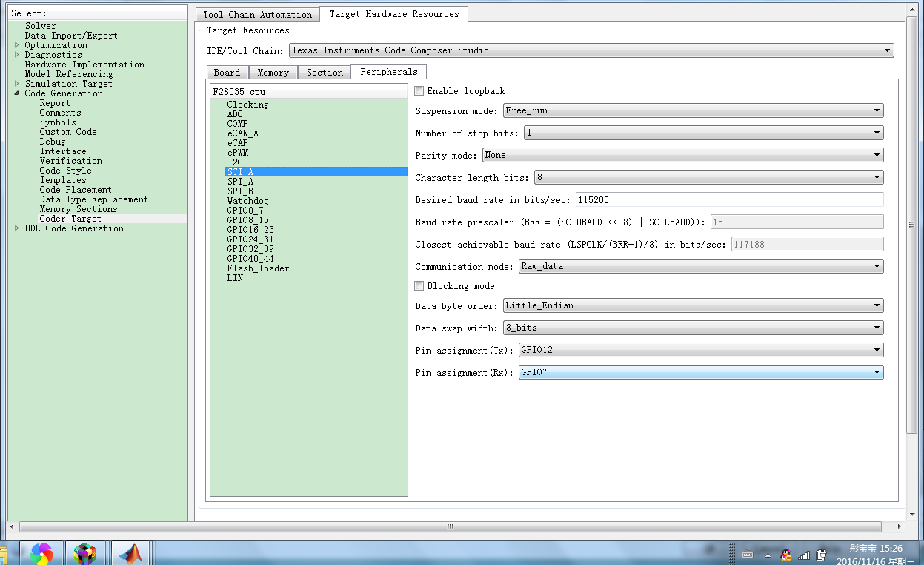Toggle the Blocking mode checkbox

coord(419,286)
